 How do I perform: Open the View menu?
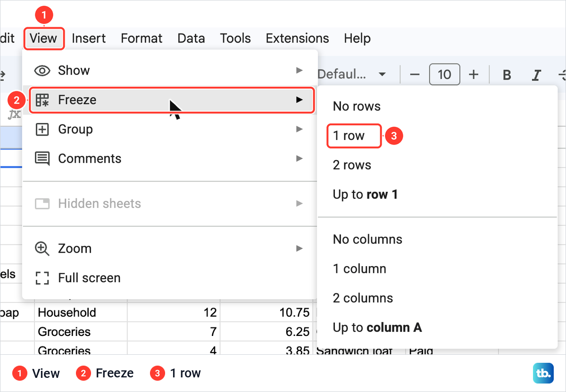pyautogui.click(x=43, y=38)
